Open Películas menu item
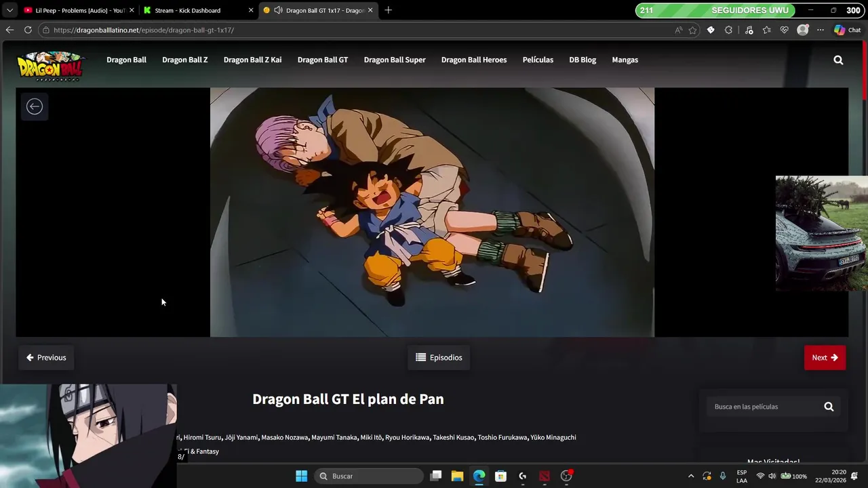Screen dimensions: 868x488 (x=538, y=60)
